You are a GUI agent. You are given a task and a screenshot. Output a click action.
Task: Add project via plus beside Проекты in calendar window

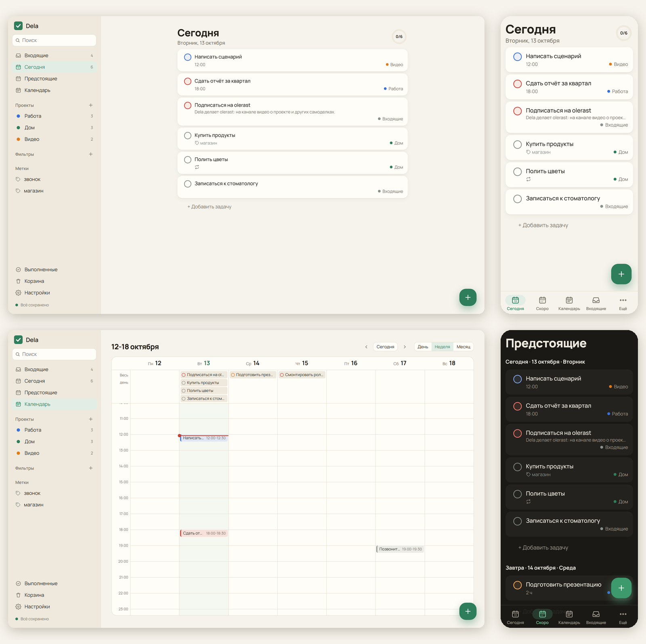point(91,419)
